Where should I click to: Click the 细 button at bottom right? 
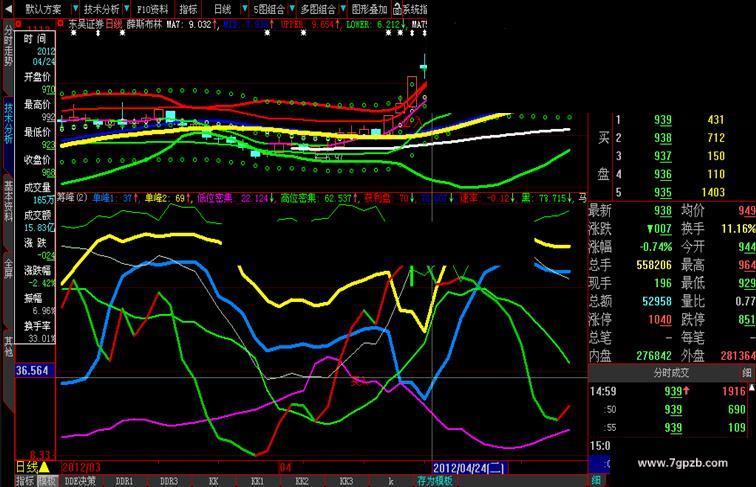(x=596, y=480)
